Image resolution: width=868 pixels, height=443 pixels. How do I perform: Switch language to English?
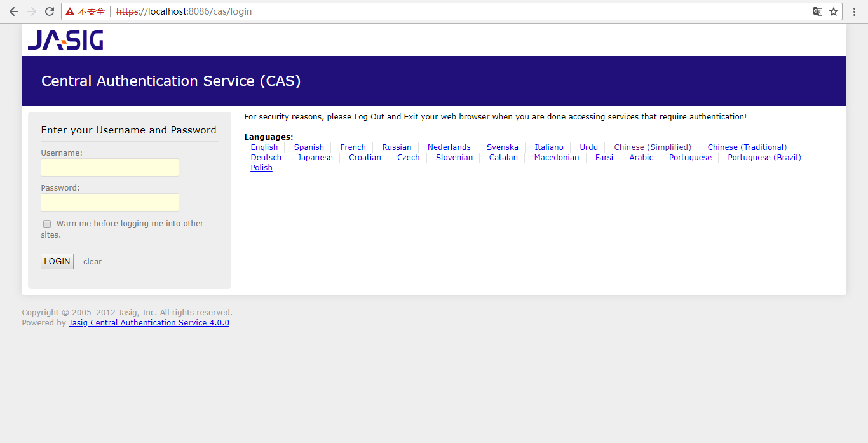click(x=264, y=147)
